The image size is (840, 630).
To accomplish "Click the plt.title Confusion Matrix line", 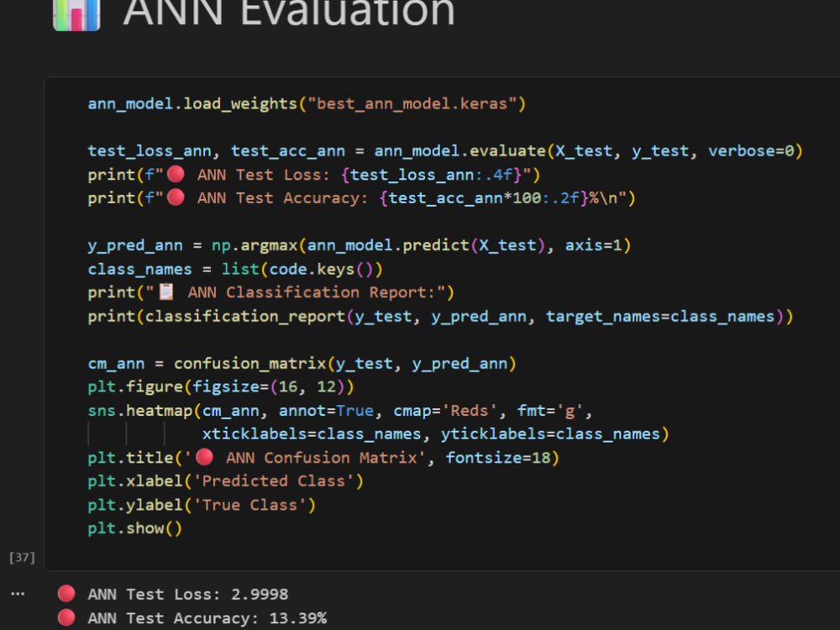I will pyautogui.click(x=323, y=458).
